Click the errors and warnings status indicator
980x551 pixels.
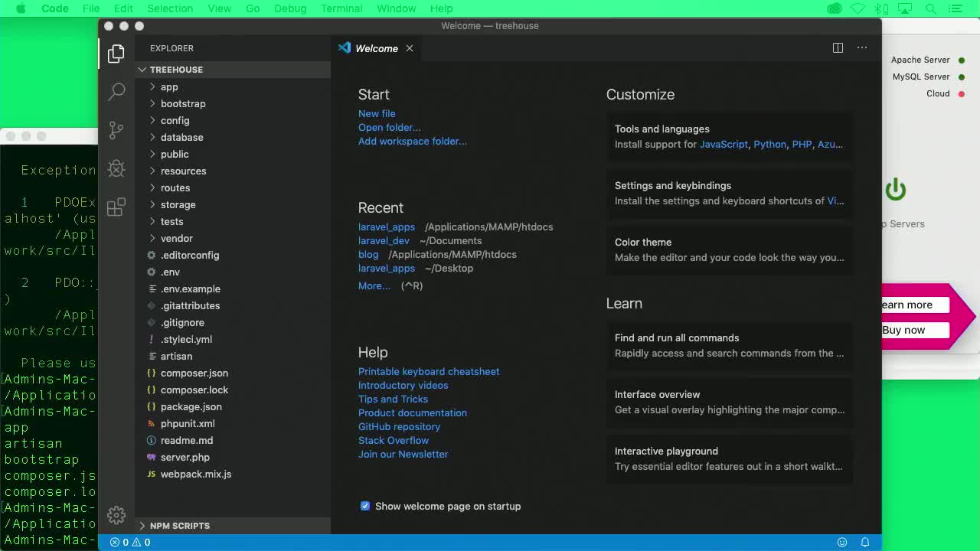(x=130, y=542)
